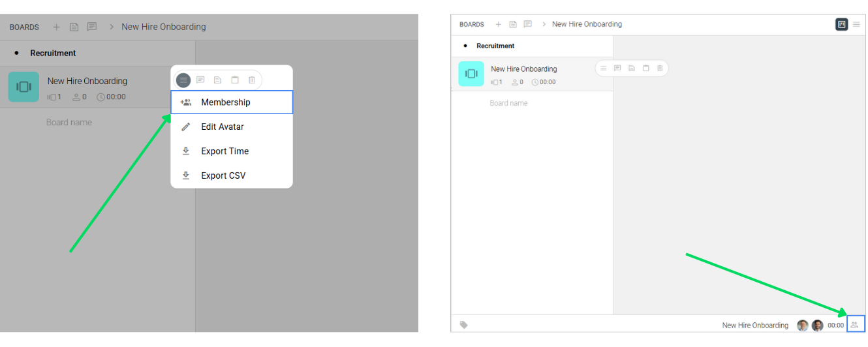868x347 pixels.
Task: Open the dark board view icon top right
Action: [x=841, y=24]
